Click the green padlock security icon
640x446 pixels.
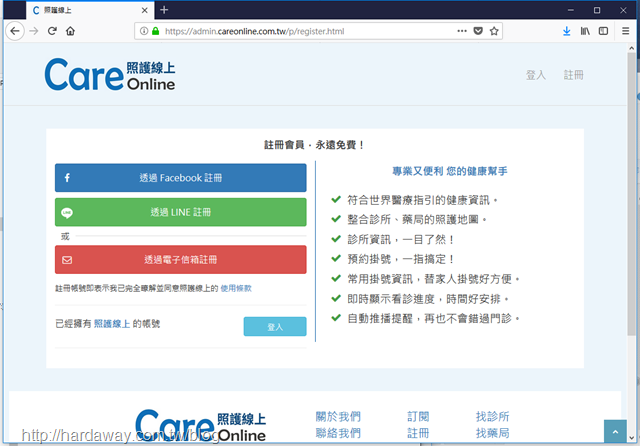coord(156,31)
